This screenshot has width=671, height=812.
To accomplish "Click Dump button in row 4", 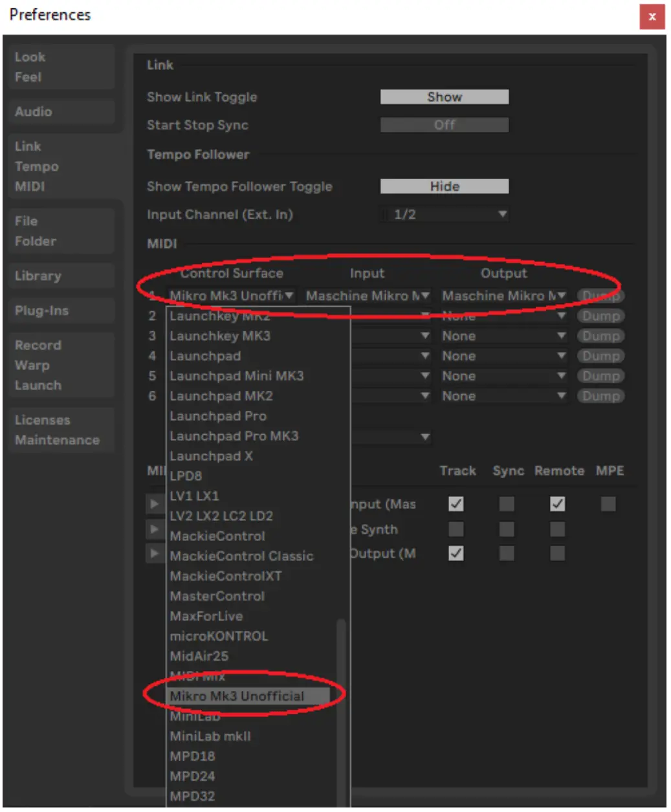I will pos(600,357).
